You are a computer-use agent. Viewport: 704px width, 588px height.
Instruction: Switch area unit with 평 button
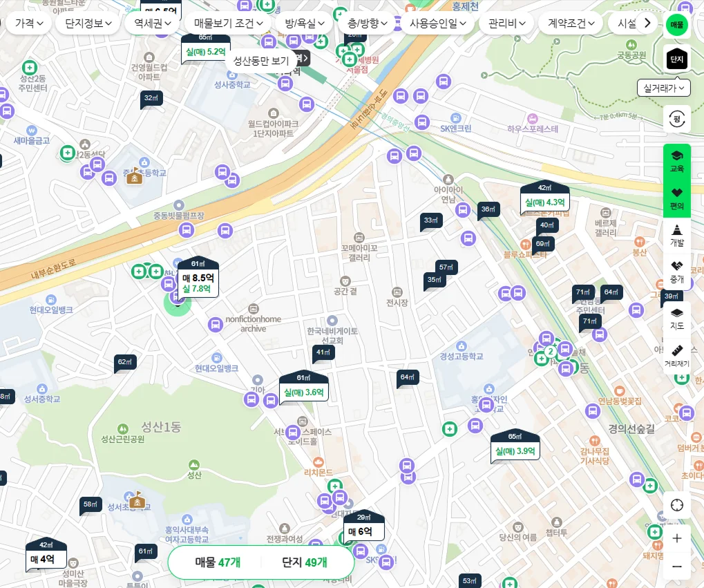click(676, 119)
